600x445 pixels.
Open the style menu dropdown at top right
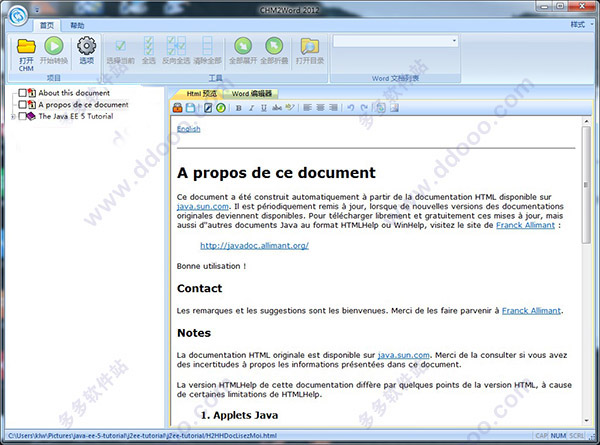pyautogui.click(x=581, y=24)
